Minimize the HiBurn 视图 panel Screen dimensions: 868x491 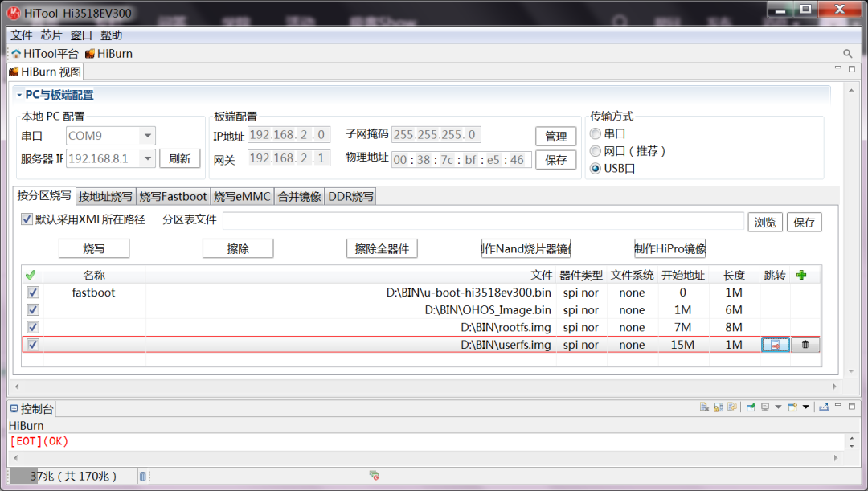(x=838, y=68)
